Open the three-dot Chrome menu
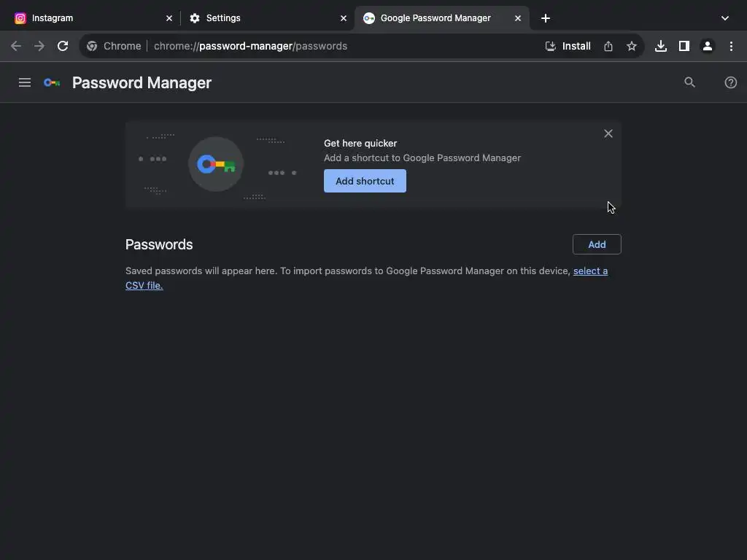This screenshot has width=747, height=560. click(x=731, y=46)
